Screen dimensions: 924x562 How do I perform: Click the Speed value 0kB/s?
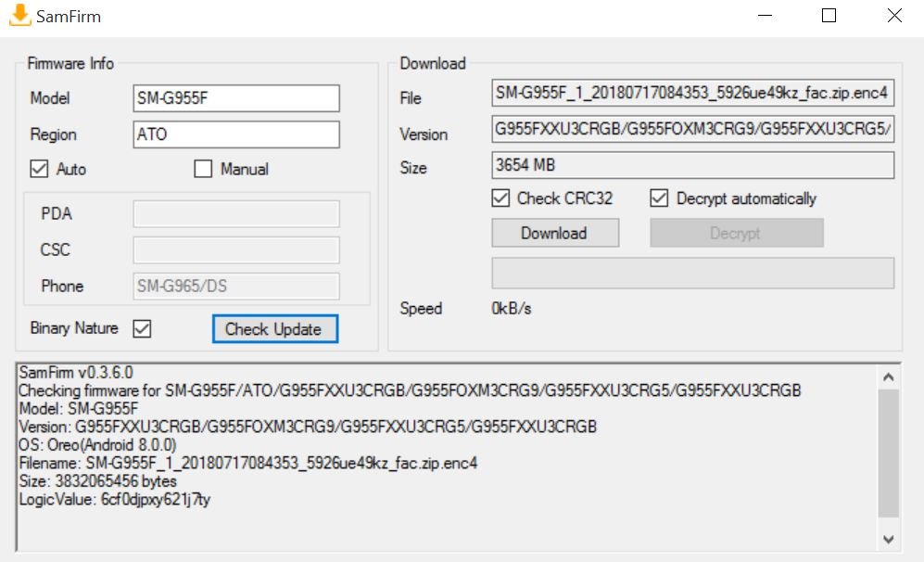click(512, 309)
